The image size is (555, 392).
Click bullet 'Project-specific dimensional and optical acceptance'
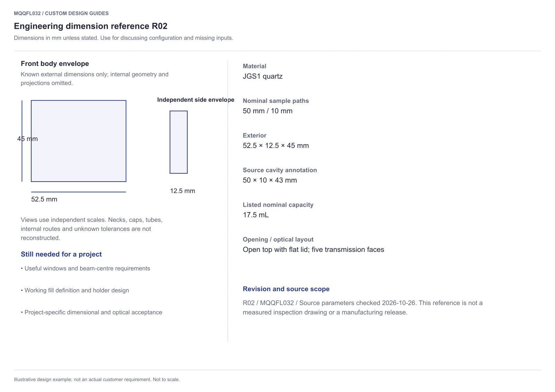(92, 312)
